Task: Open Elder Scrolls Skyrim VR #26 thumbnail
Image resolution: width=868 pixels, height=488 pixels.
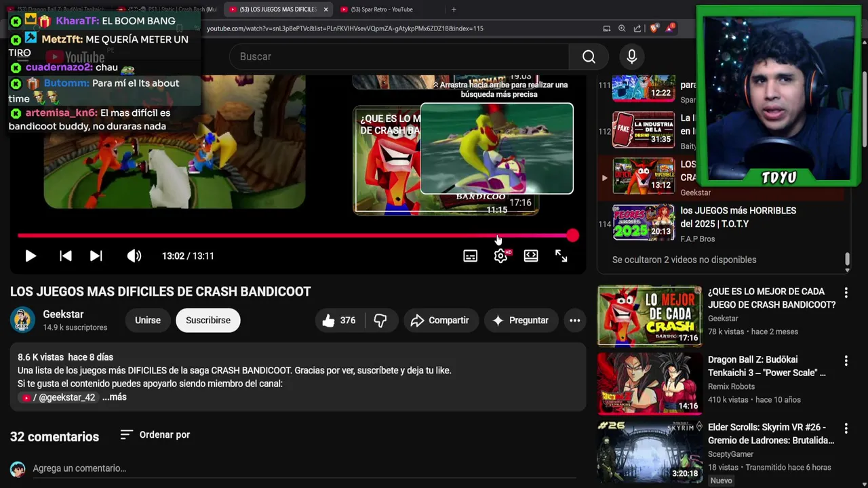Action: [x=650, y=451]
